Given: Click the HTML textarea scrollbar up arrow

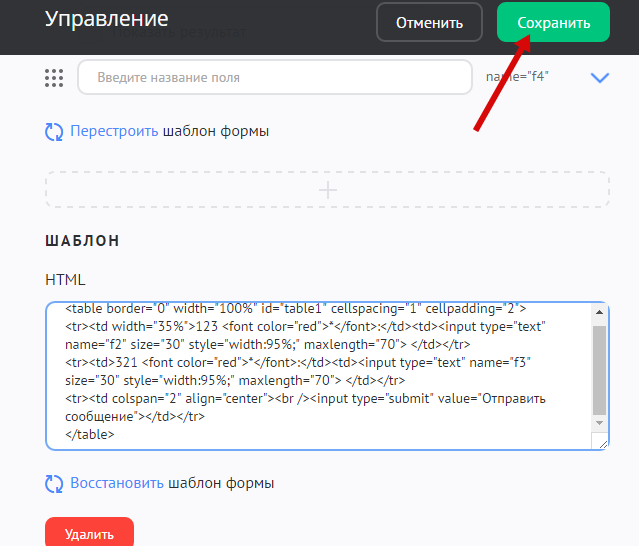Looking at the screenshot, I should 599,312.
